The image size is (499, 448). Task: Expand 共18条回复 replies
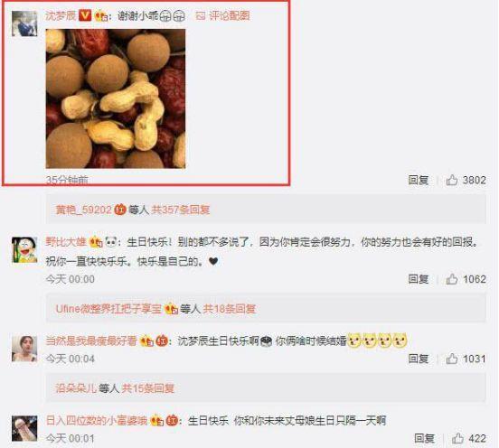point(229,309)
